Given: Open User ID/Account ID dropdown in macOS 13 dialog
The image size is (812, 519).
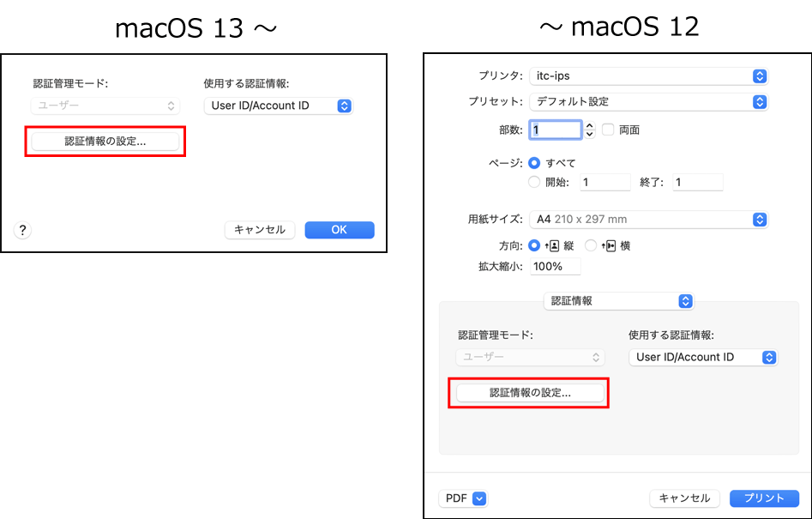Looking at the screenshot, I should [x=278, y=106].
